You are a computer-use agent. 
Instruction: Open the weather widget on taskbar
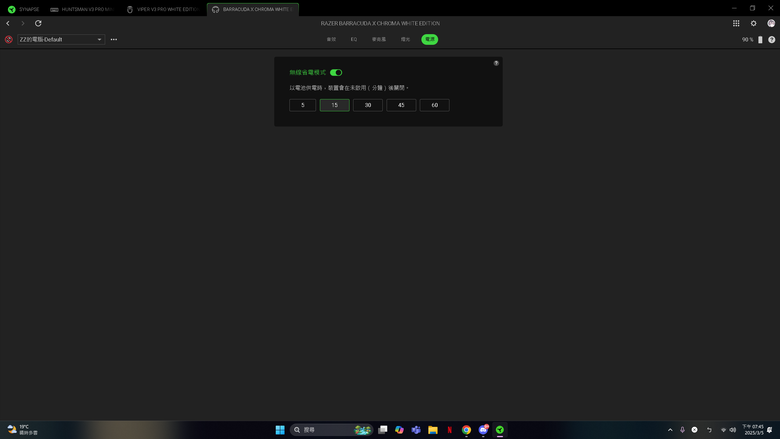[x=22, y=430]
